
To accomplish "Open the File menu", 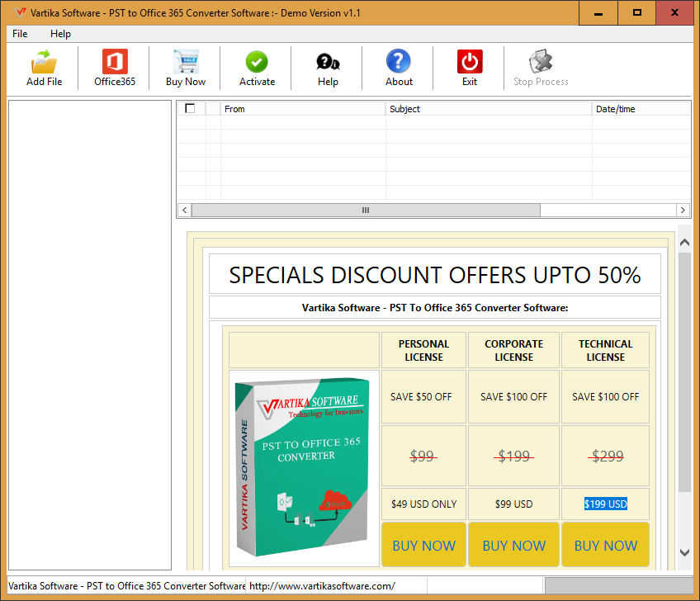I will 20,34.
